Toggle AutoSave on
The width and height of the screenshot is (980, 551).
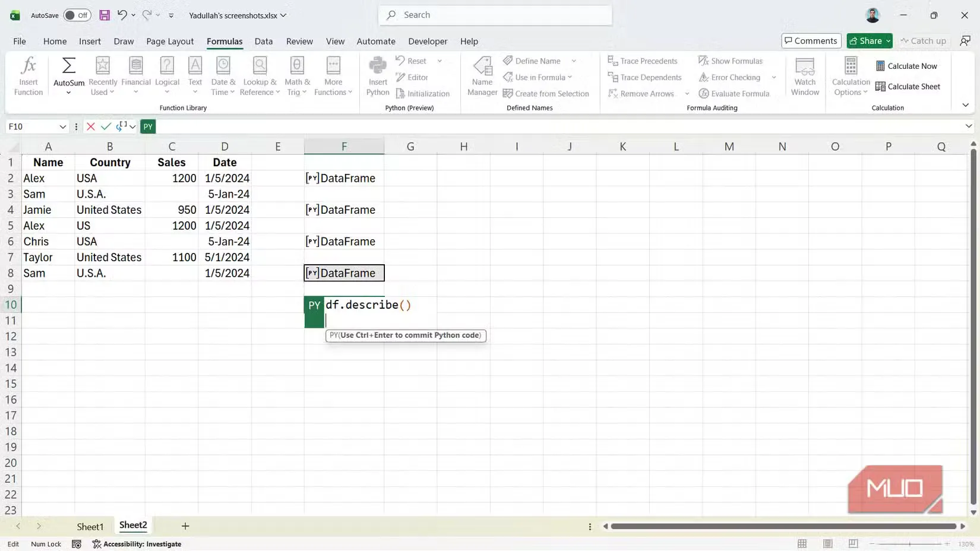77,15
